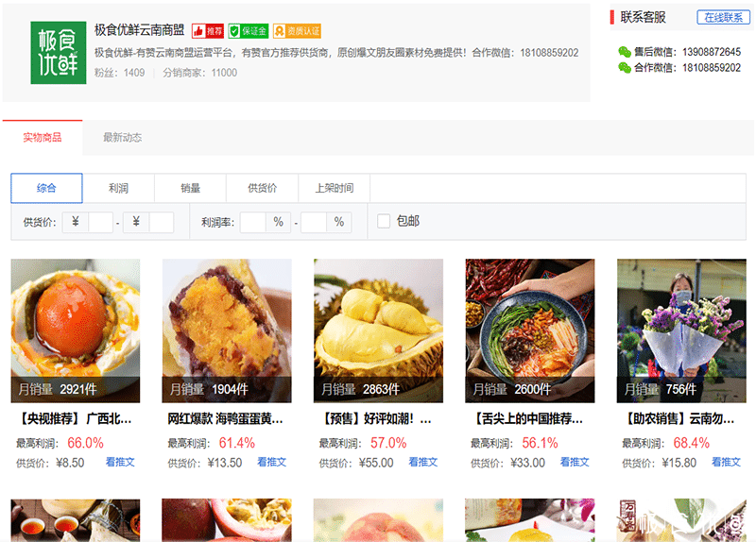Switch to the 最新动态 tab
The image size is (756, 542).
[123, 137]
